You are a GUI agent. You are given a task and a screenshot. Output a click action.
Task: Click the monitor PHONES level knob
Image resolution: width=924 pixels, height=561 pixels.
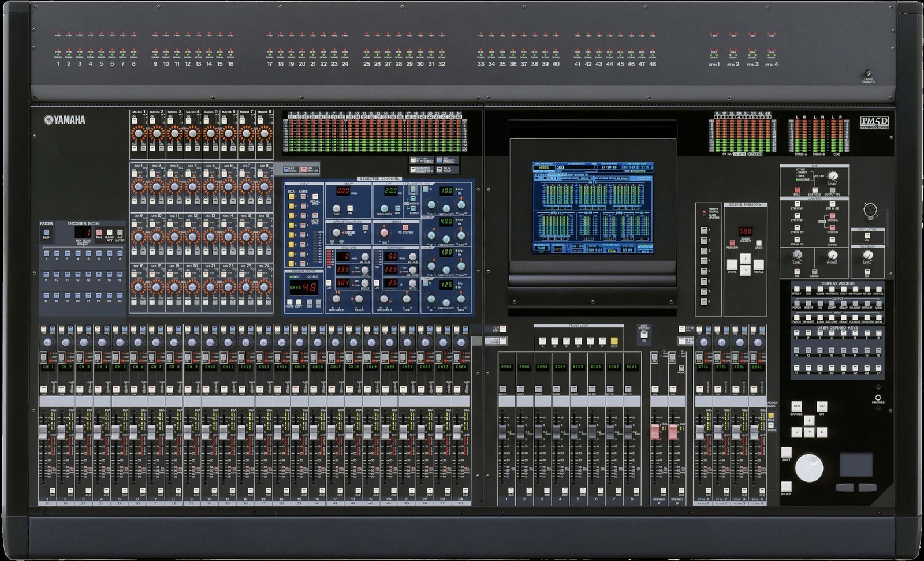click(x=832, y=255)
